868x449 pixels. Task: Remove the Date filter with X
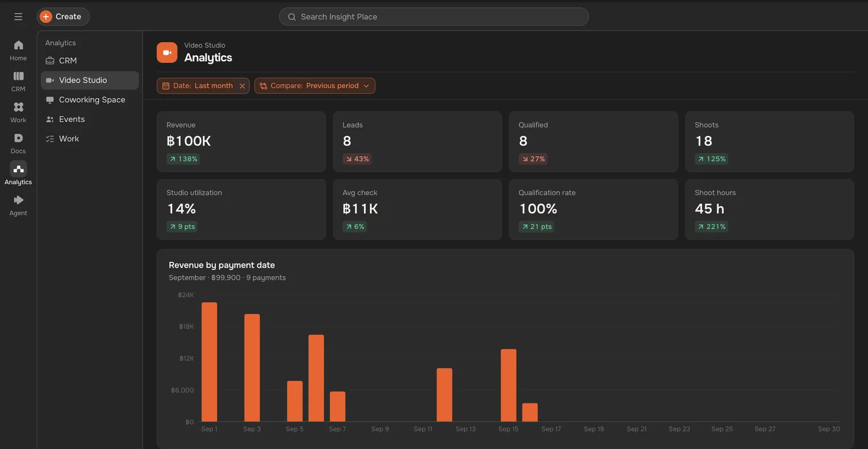click(242, 86)
